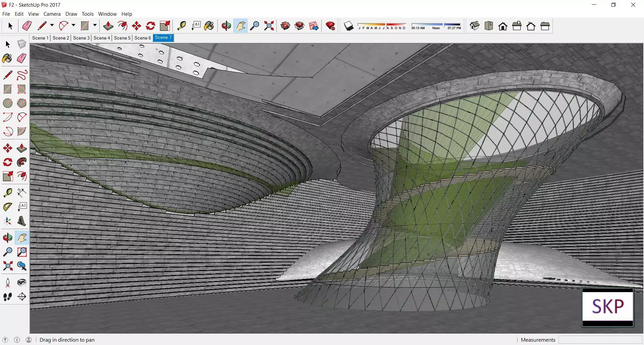Select the Tape Measure in the top toolbar

(181, 26)
